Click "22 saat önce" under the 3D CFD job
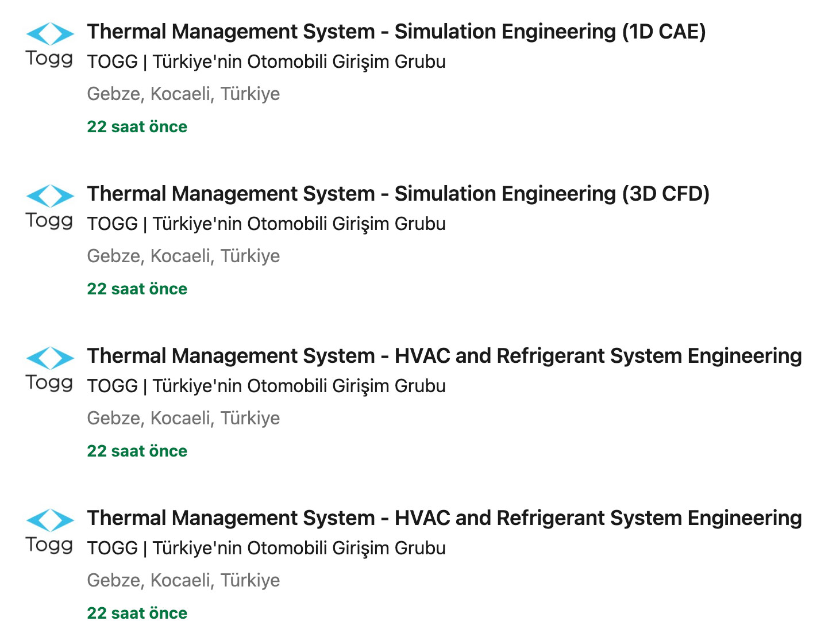 [x=137, y=289]
